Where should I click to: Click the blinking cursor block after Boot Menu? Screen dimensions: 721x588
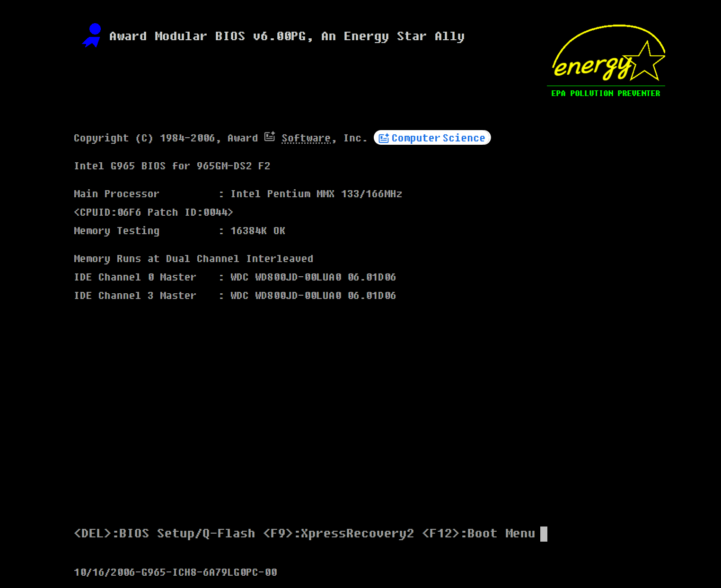coord(544,534)
